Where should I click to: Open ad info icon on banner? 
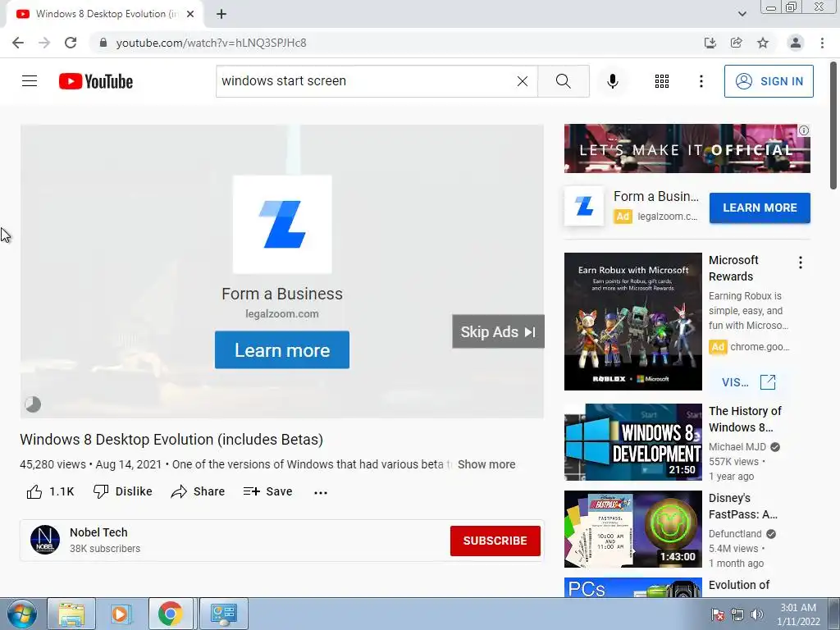tap(804, 130)
